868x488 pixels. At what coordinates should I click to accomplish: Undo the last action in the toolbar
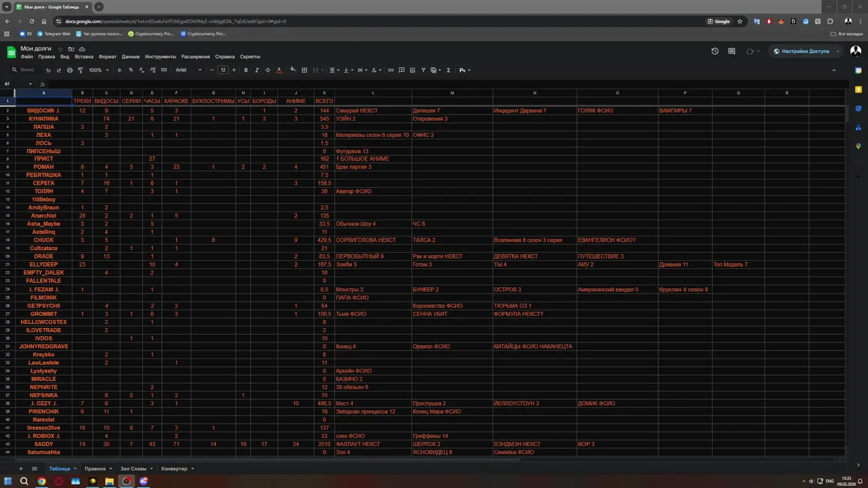point(47,70)
